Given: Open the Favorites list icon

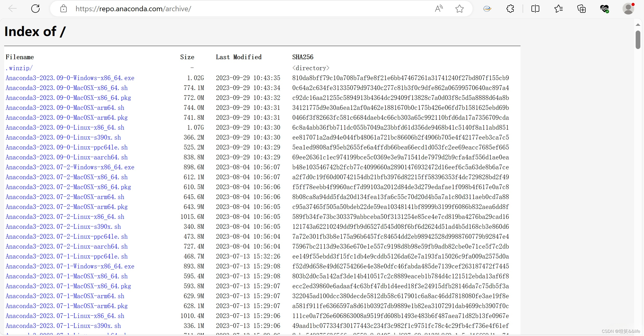Looking at the screenshot, I should point(558,9).
